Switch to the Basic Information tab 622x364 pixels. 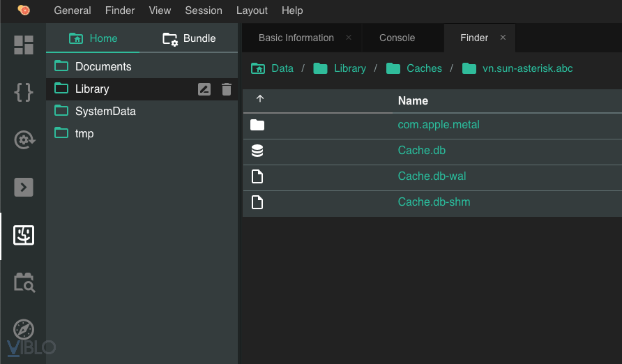coord(296,38)
